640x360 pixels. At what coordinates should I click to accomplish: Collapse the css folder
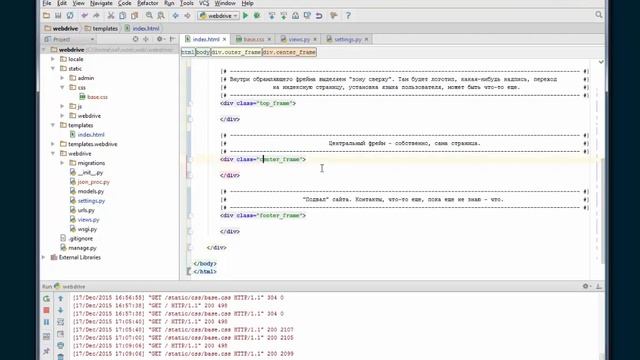(x=62, y=87)
